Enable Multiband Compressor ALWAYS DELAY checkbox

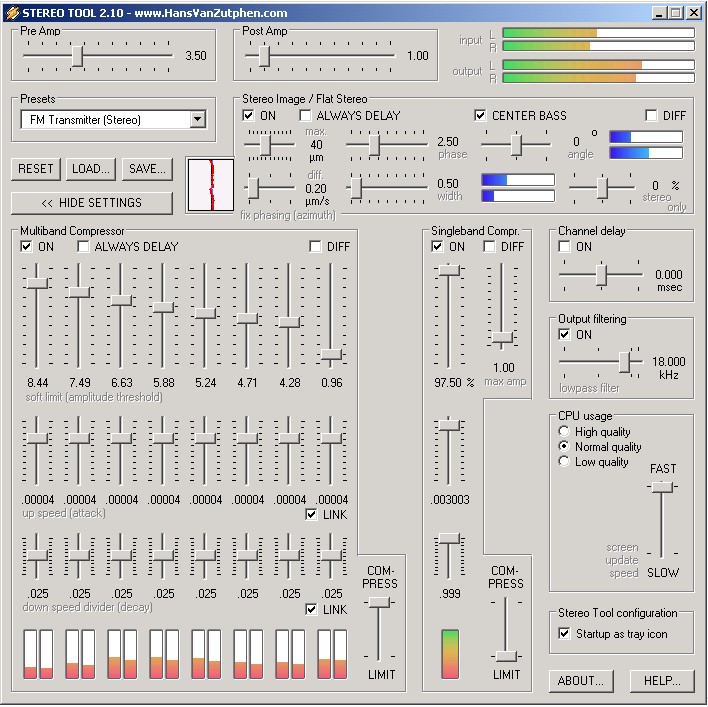(83, 247)
